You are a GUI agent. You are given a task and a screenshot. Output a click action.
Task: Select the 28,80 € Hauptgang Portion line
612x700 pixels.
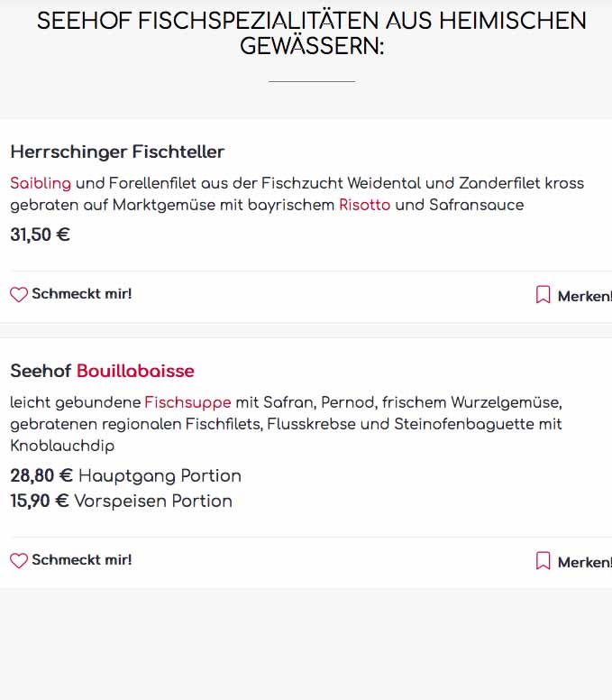tap(125, 475)
